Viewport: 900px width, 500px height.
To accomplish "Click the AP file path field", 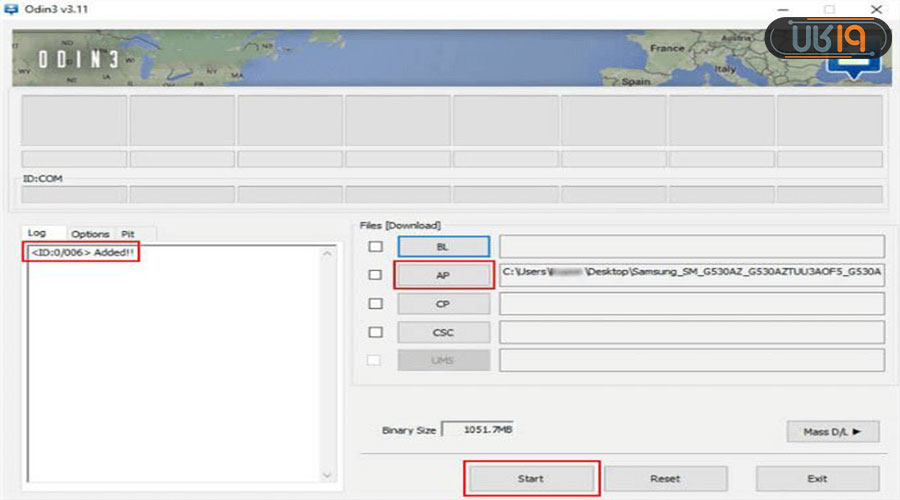I will click(691, 274).
